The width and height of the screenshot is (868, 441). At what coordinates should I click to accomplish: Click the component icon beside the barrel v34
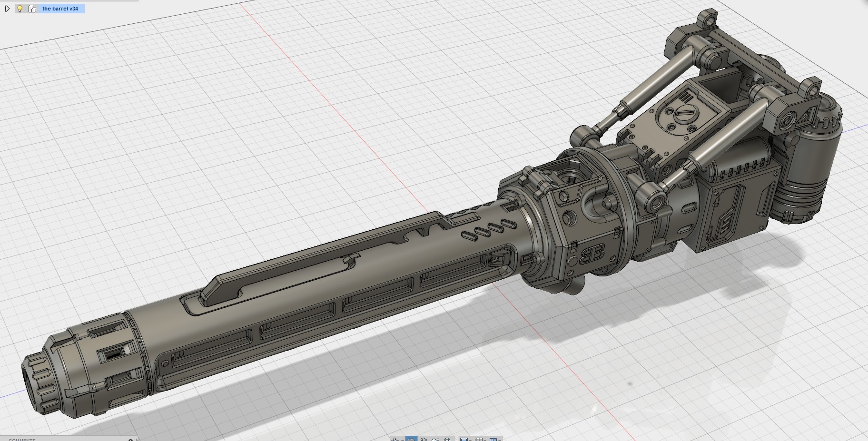pos(32,8)
